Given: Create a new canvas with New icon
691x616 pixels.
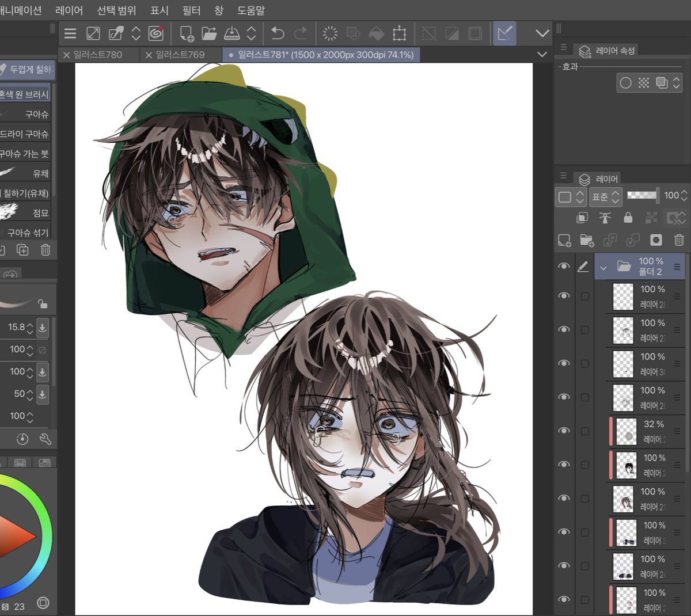Looking at the screenshot, I should click(187, 34).
